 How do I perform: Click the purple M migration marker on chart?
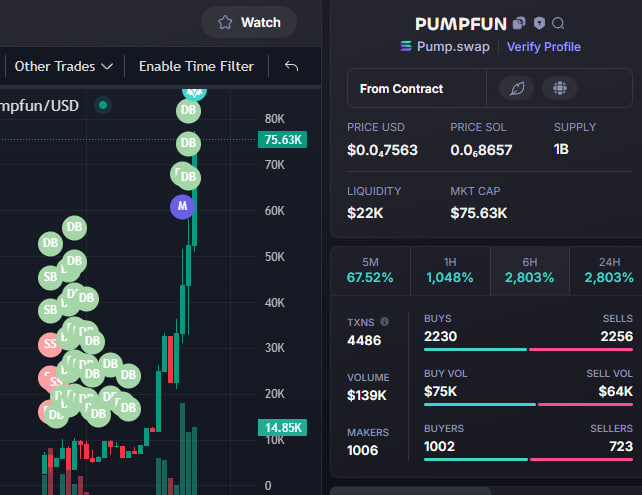click(x=182, y=206)
